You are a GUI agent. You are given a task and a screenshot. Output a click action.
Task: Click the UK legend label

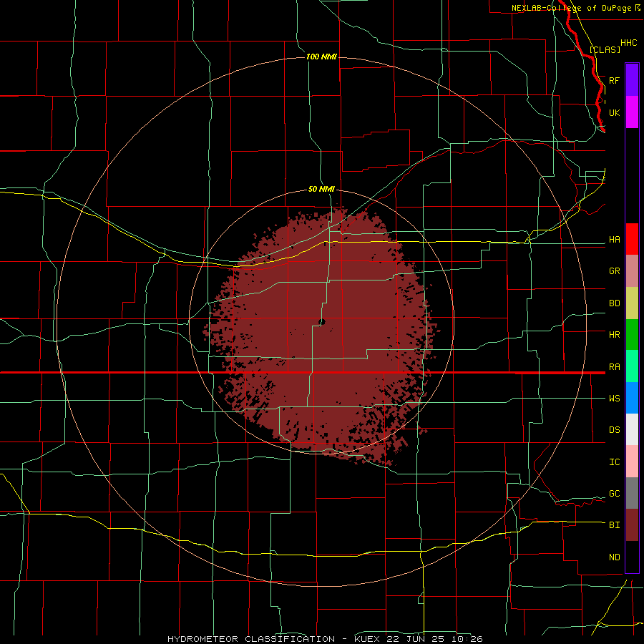(x=614, y=112)
